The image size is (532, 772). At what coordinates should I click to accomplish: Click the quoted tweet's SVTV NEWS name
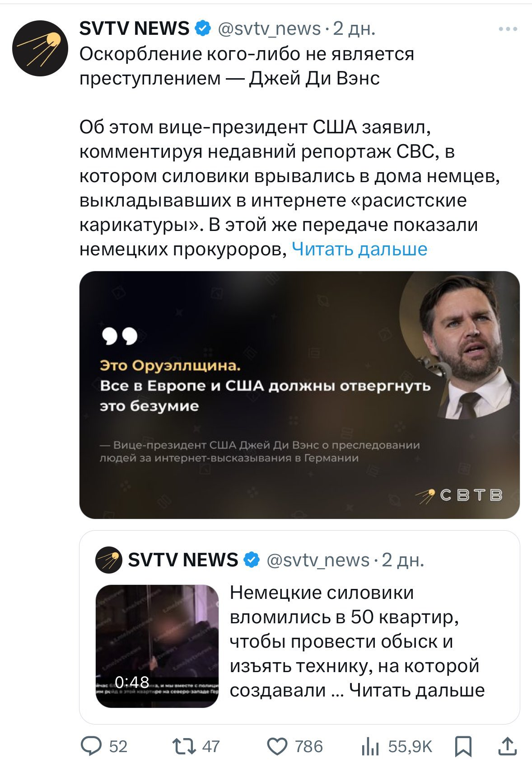pyautogui.click(x=183, y=560)
